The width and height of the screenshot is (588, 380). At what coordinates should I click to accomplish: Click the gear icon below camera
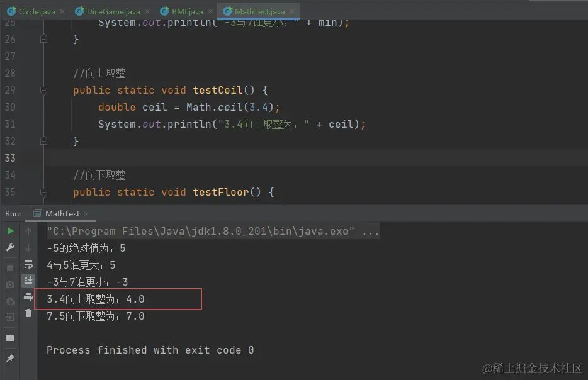11,301
